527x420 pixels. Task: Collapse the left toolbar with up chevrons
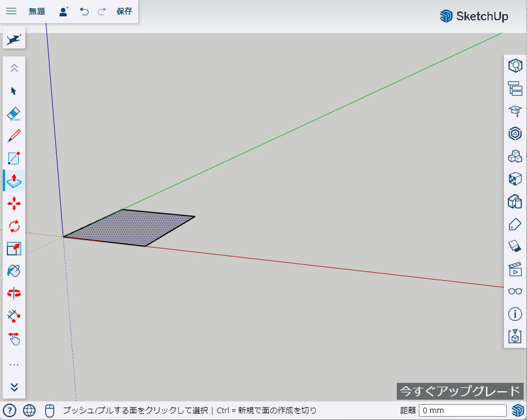(14, 68)
